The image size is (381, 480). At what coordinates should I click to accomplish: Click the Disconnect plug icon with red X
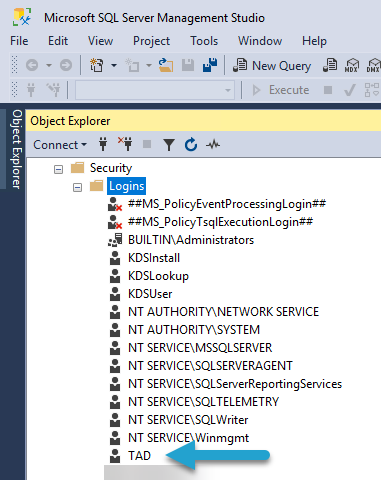click(125, 144)
